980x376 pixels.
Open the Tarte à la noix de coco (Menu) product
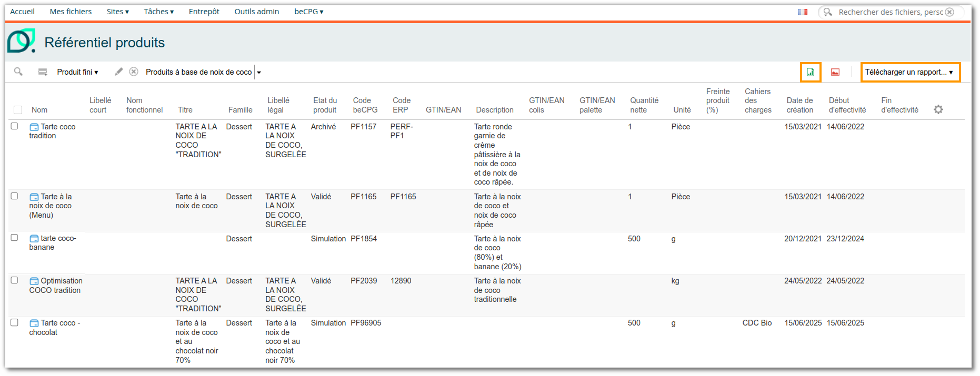51,206
